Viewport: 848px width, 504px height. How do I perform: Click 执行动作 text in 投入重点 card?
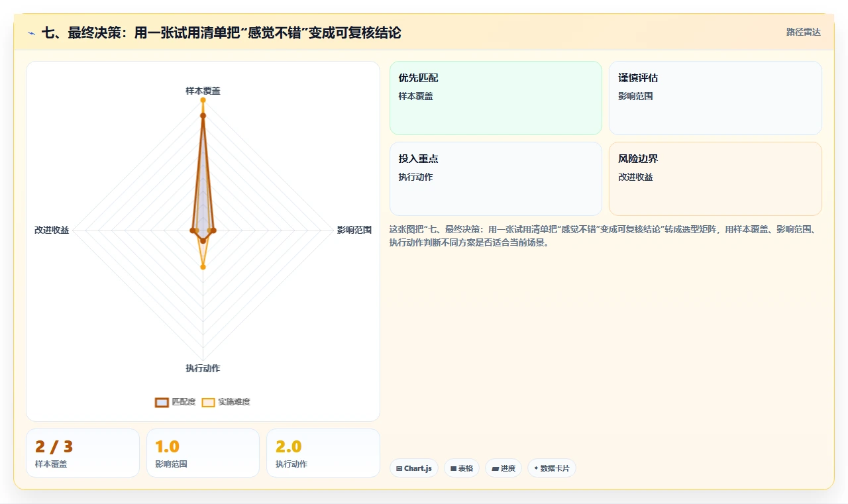click(x=415, y=177)
